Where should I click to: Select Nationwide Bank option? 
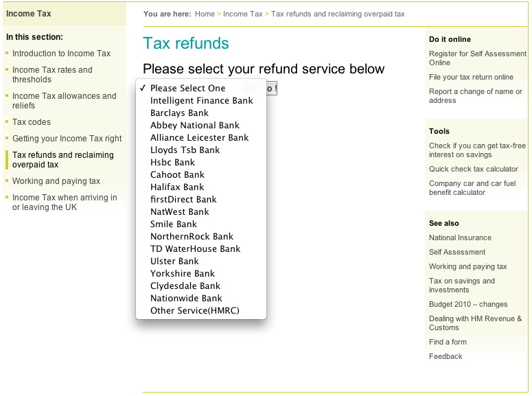pos(186,299)
